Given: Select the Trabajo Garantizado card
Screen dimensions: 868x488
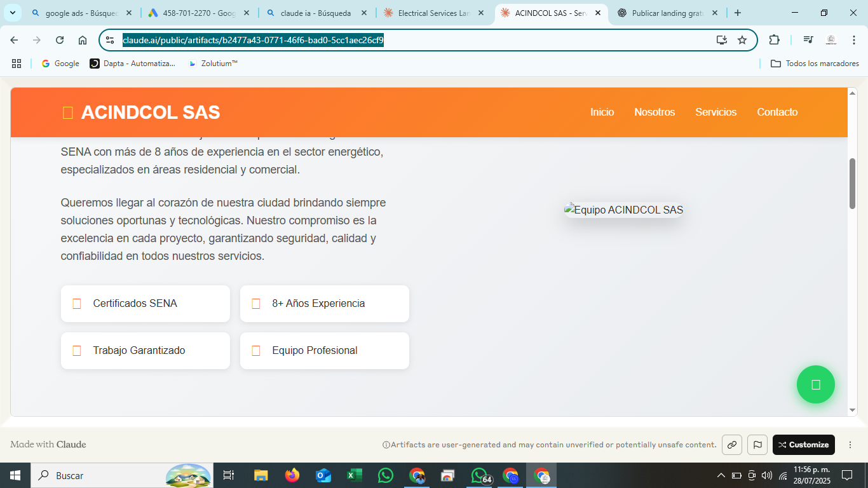Looking at the screenshot, I should (146, 351).
